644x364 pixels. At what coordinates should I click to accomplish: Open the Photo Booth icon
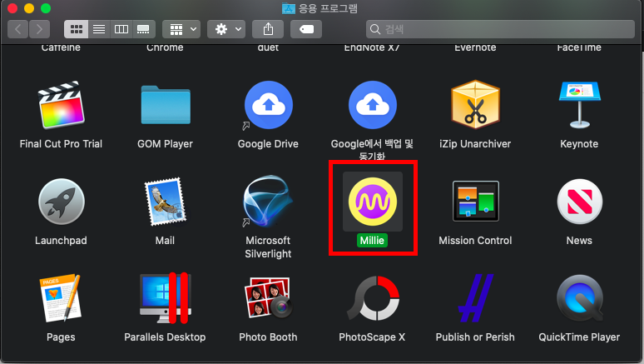(x=268, y=298)
